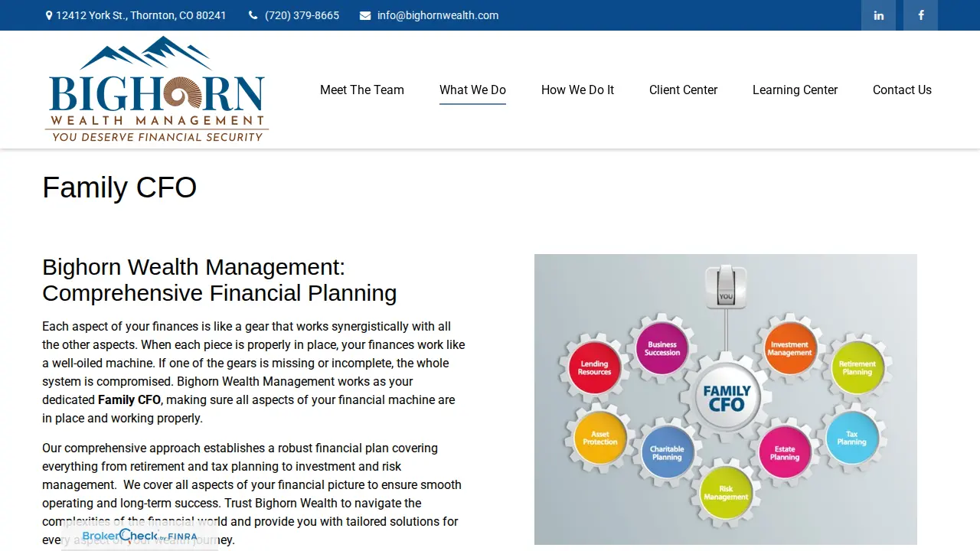The width and height of the screenshot is (980, 551).
Task: Click the YOU switch in graphic
Action: [726, 288]
